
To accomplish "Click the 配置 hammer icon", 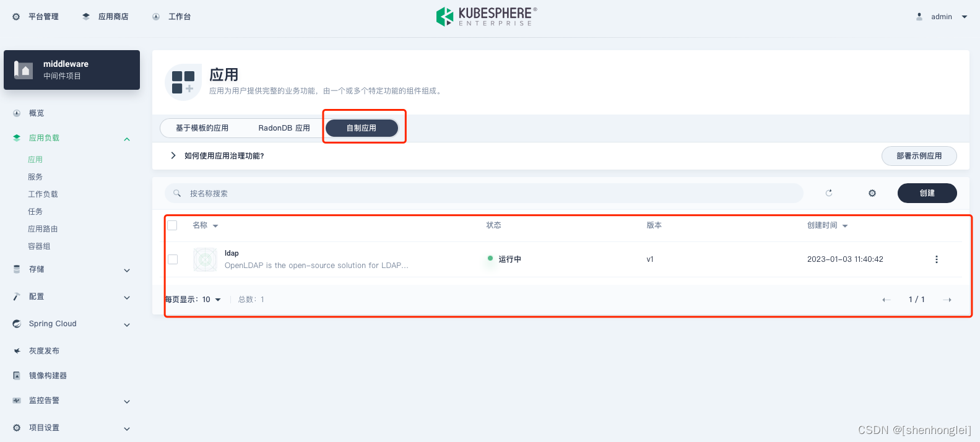I will pos(17,297).
